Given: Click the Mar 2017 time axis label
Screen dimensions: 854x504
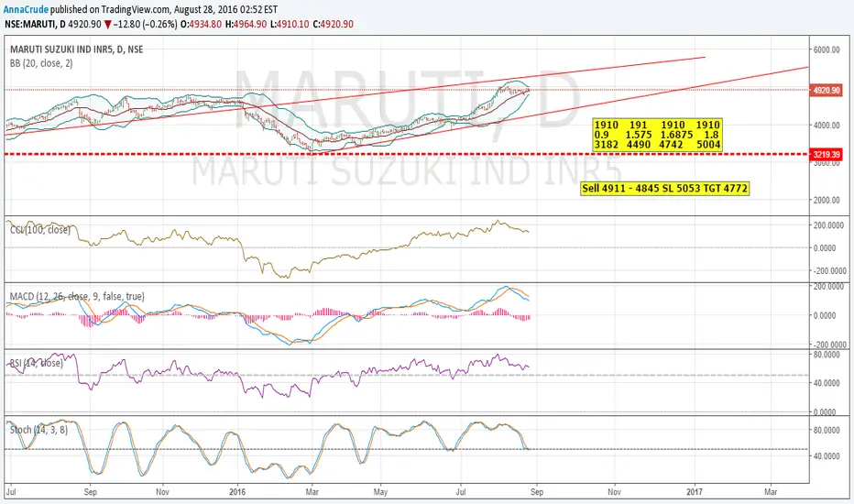Looking at the screenshot, I should pos(771,492).
